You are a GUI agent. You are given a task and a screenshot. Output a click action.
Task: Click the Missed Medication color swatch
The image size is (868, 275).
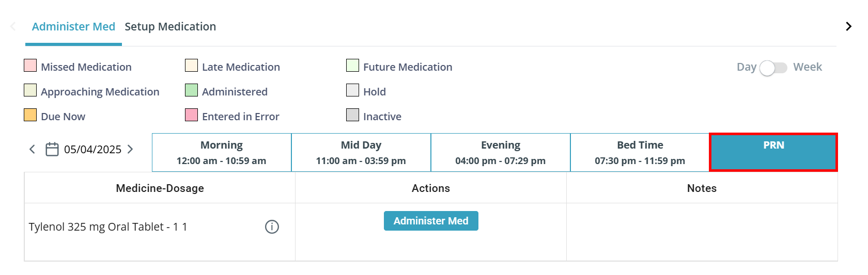[x=30, y=66]
